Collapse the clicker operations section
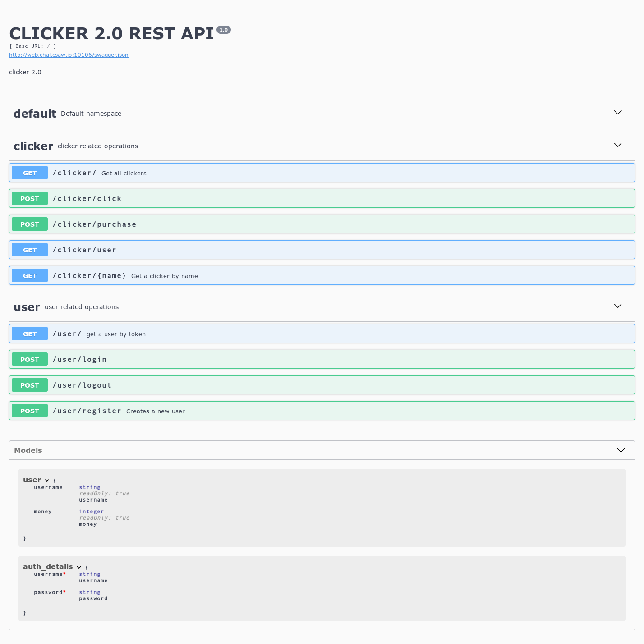 tap(617, 145)
